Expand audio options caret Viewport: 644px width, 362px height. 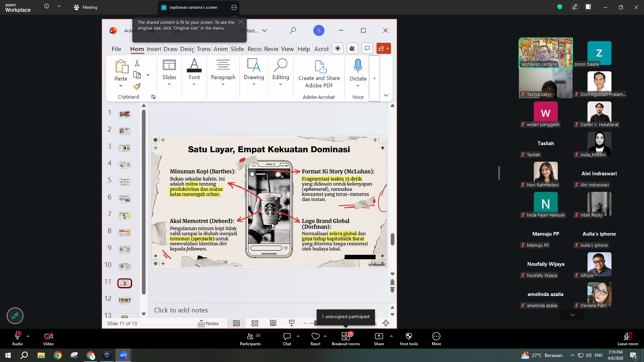28,336
